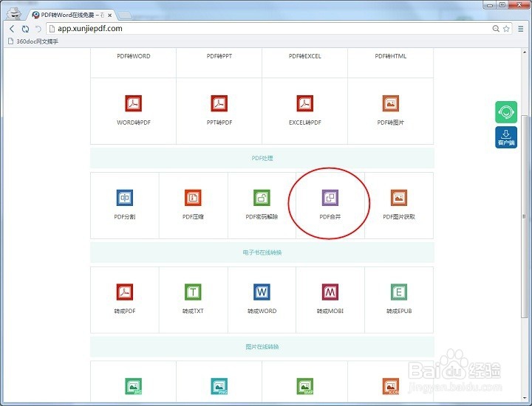Select the PDF密码解除 unlock tool icon
The image size is (532, 406).
(262, 198)
